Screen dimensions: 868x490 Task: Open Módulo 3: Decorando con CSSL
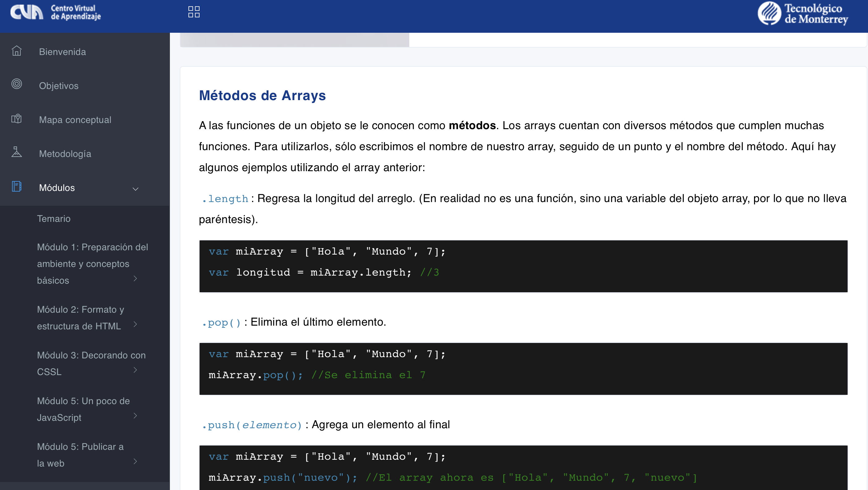(91, 364)
